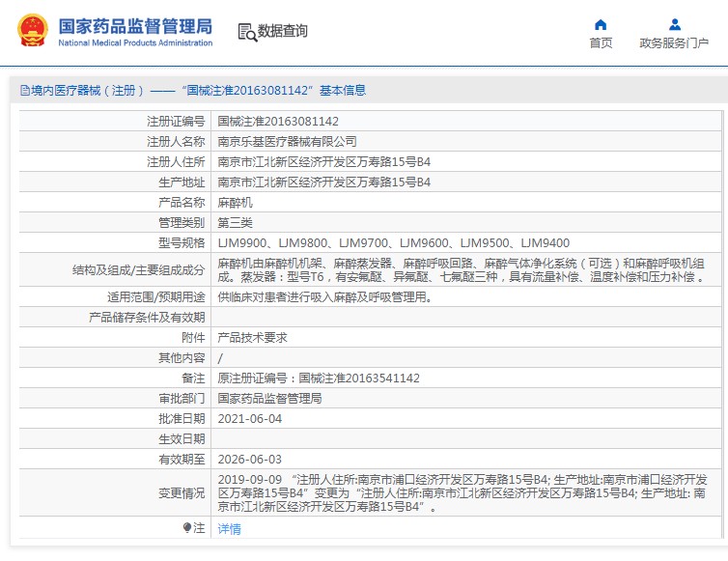Click the lightbulb icon beside 注
728x561 pixels.
click(x=187, y=527)
